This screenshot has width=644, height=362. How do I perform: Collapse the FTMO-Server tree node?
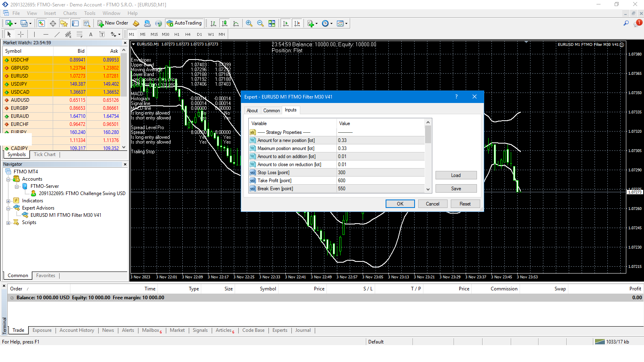(17, 186)
